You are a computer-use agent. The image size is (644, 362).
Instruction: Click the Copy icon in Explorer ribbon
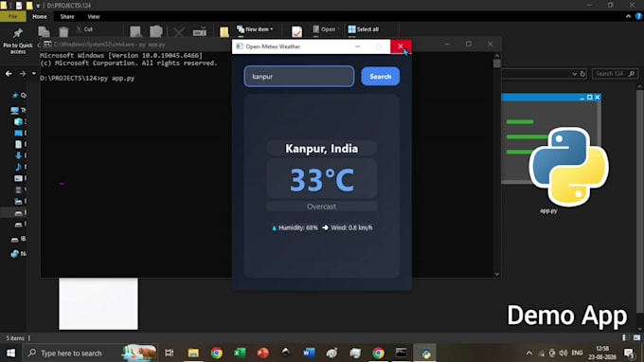pyautogui.click(x=44, y=31)
